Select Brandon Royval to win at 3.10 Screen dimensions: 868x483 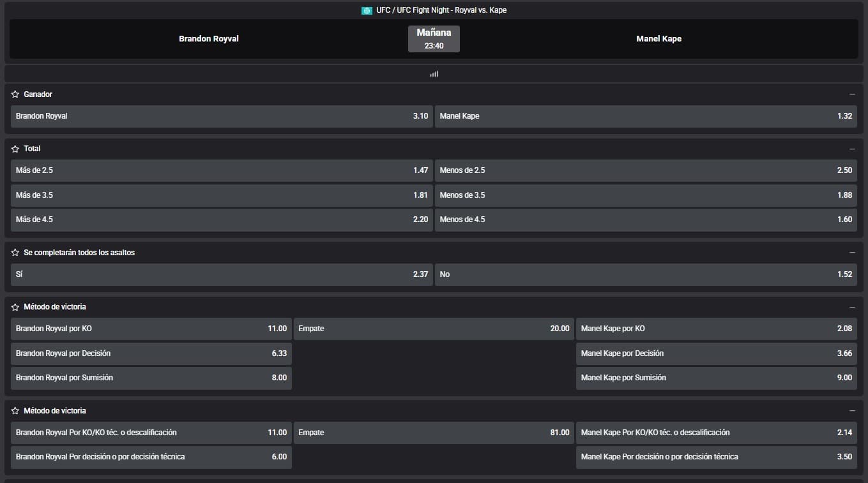(222, 116)
